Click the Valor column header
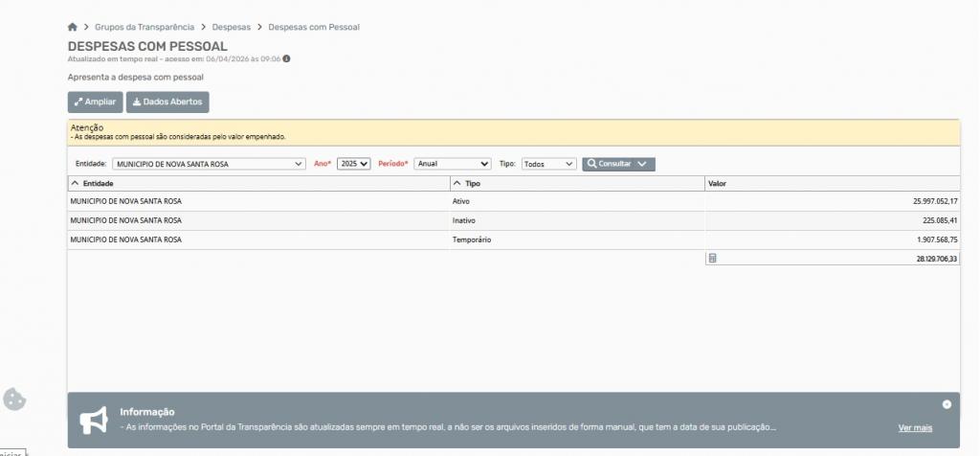This screenshot has width=980, height=456. tap(718, 182)
